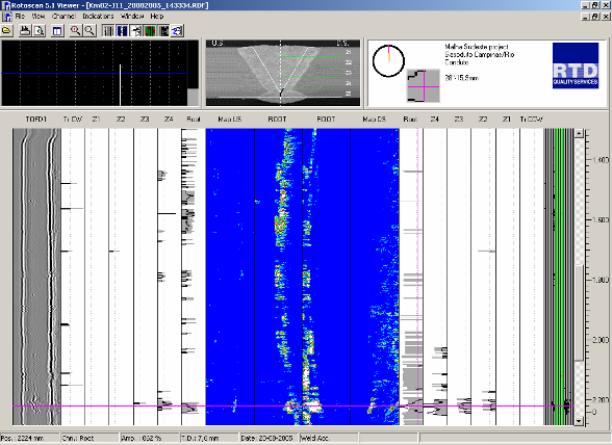Viewport: 612px width, 445px height.
Task: Click the window layout toolbar icon
Action: click(57, 31)
